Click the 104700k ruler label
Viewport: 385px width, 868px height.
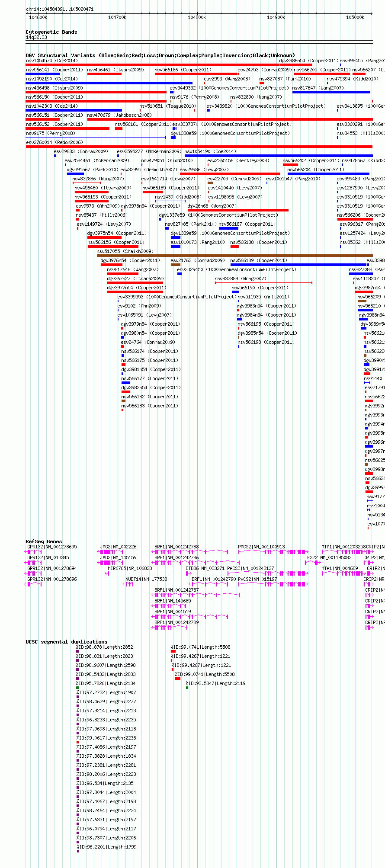(117, 17)
